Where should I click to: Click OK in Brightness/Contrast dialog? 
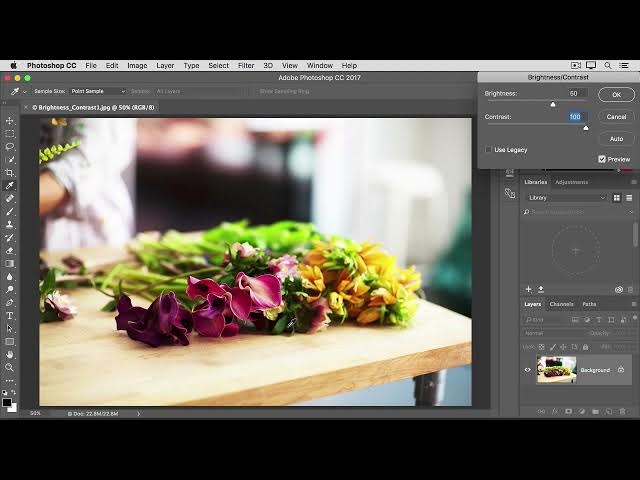click(616, 94)
